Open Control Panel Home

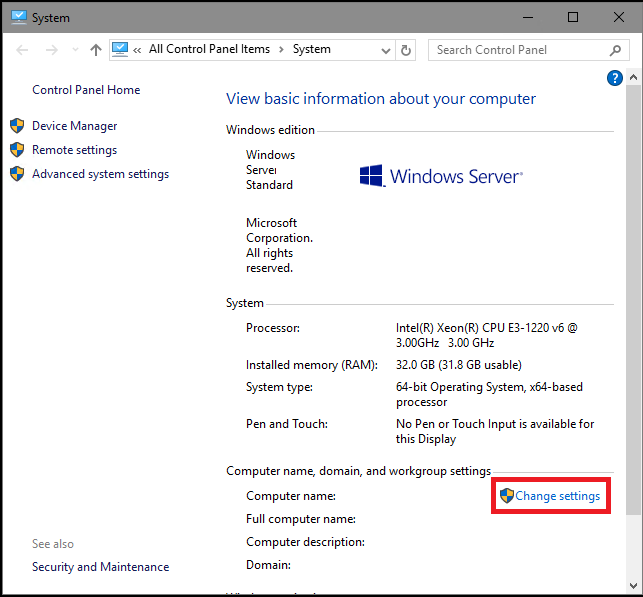(86, 90)
